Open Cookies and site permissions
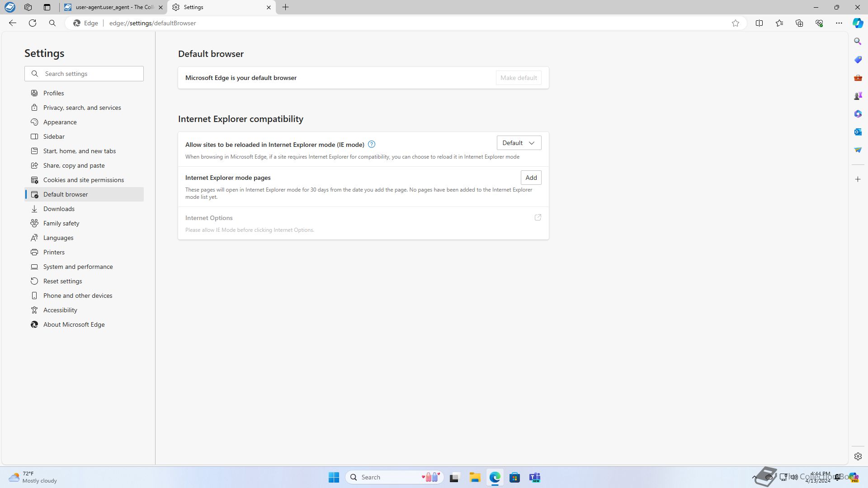 tap(84, 180)
